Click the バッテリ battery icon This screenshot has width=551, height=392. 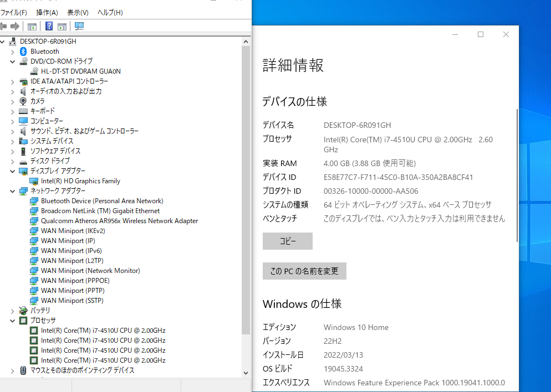[x=23, y=311]
